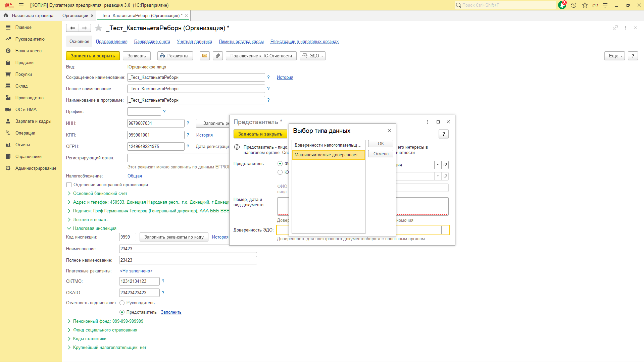Confirm data type with OK button
The image size is (644, 362).
coord(381,144)
